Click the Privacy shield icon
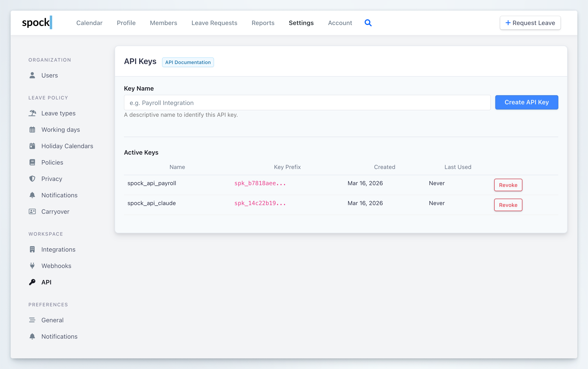This screenshot has height=369, width=588. pyautogui.click(x=32, y=179)
